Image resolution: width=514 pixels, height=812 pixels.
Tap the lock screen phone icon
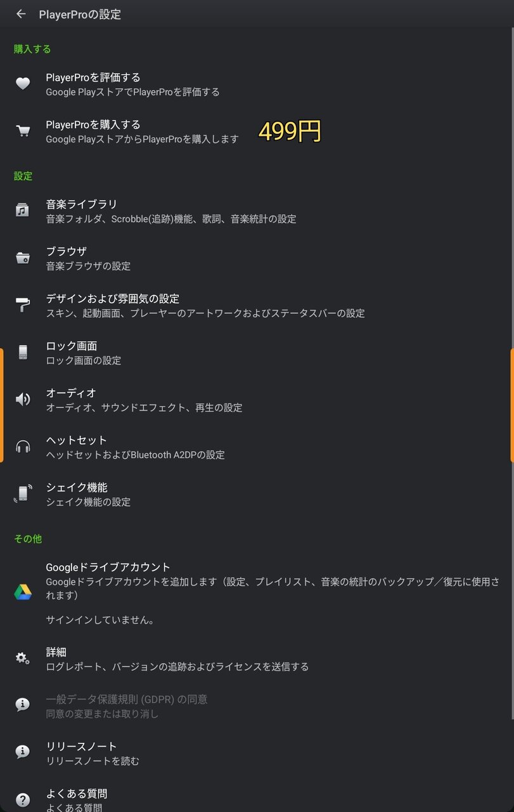click(23, 353)
